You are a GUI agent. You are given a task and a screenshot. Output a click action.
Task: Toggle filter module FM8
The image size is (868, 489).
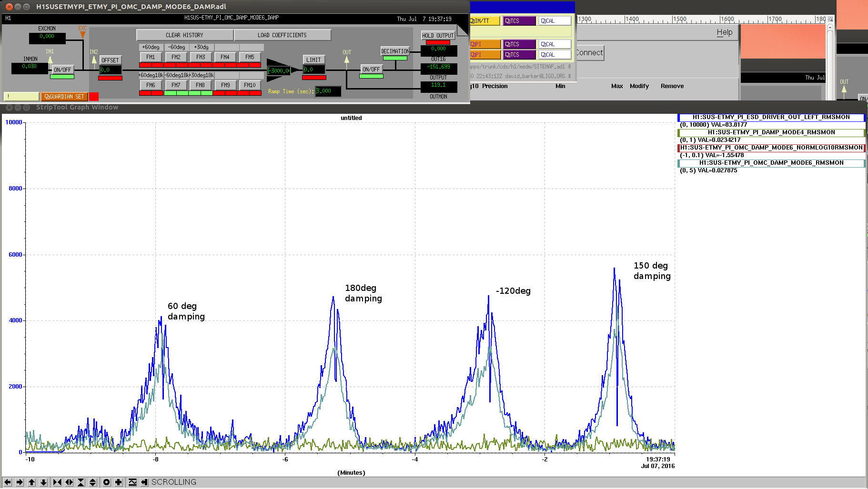coord(201,85)
